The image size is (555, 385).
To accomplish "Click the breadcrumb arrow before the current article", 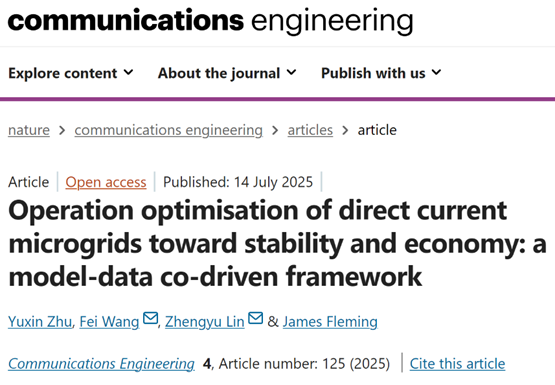I will click(x=345, y=131).
